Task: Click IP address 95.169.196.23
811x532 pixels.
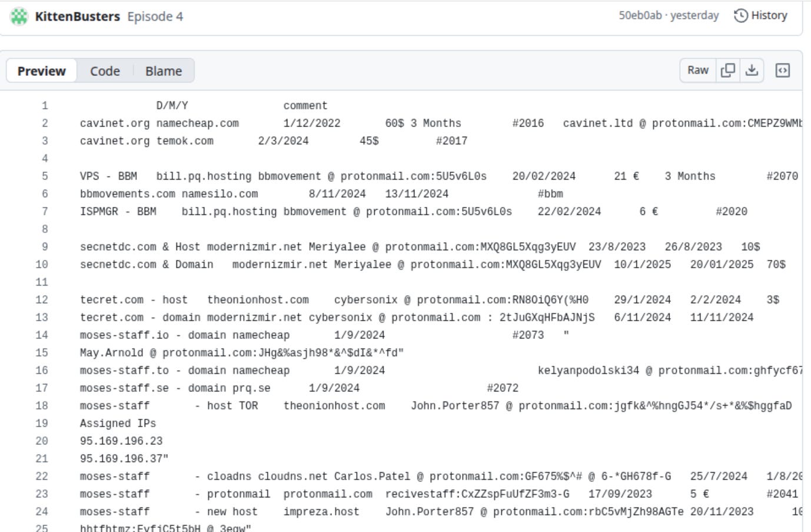Action: 121,441
